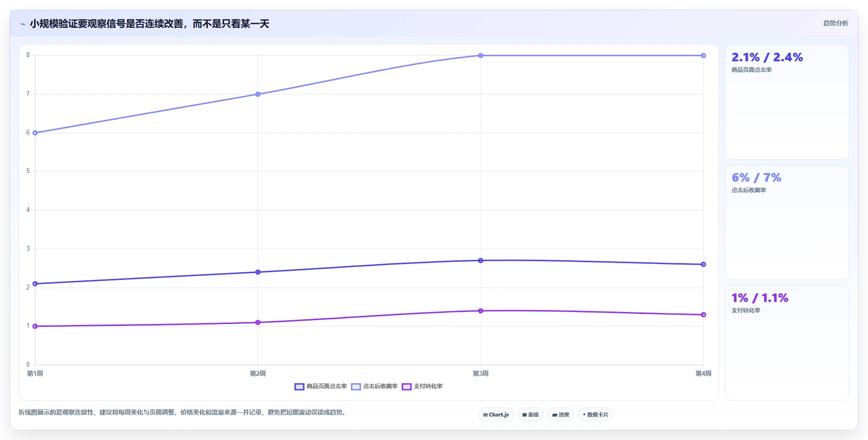Select 支付转化率 data point at 第1周
Viewport: 868px width, 440px height.
35,326
